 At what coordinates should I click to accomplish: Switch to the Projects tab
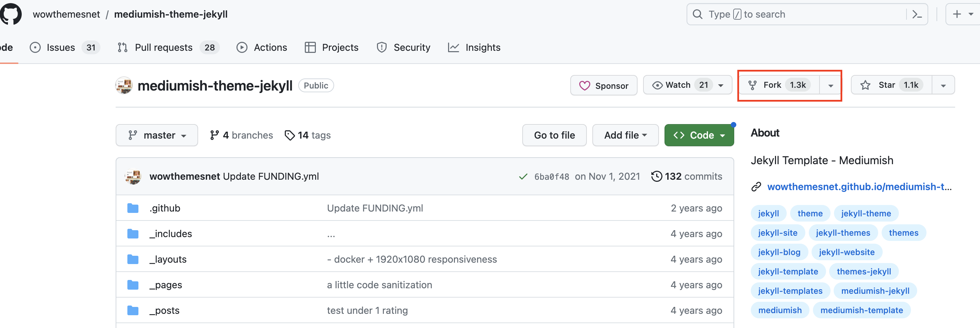coord(331,48)
